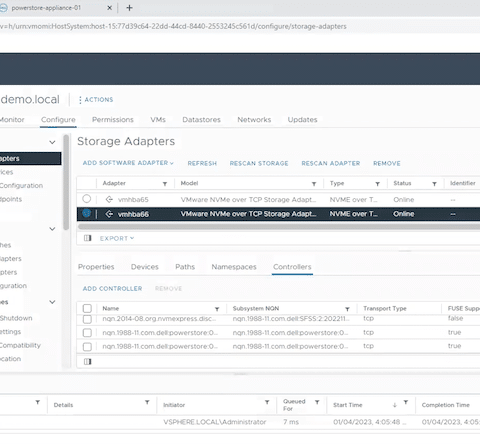Filter the Initiator column in tasks
The width and height of the screenshot is (480, 444).
(x=267, y=402)
